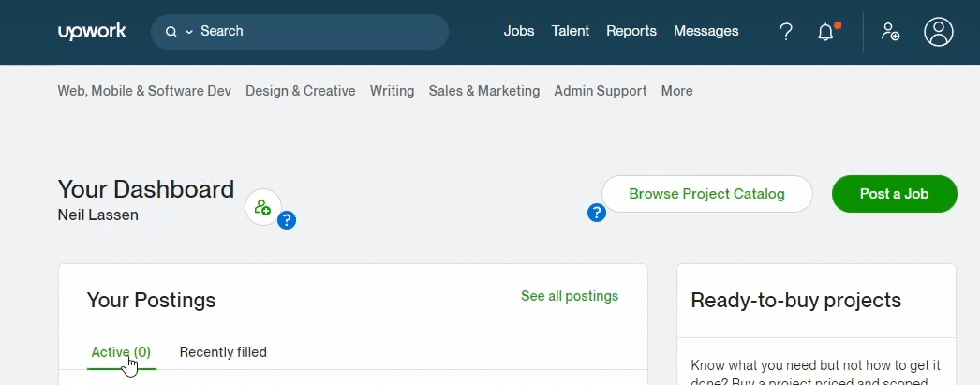Select the Active (0) tab
This screenshot has height=385, width=980.
121,352
